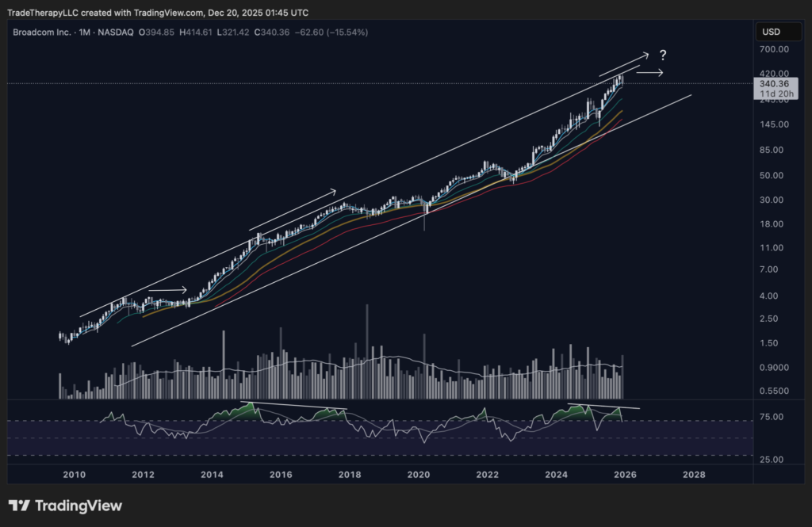Click the 2026 label on the time axis
The image size is (812, 527).
coord(625,475)
